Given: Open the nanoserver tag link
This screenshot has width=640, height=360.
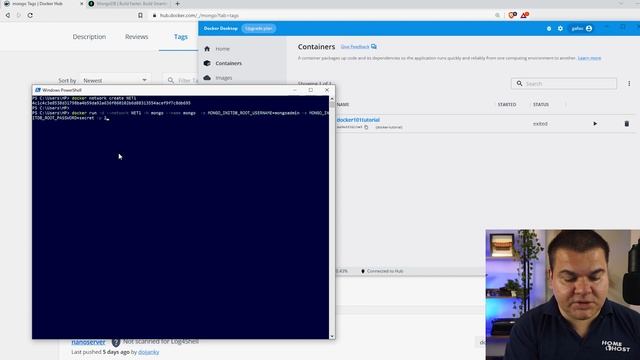Looking at the screenshot, I should (x=89, y=342).
